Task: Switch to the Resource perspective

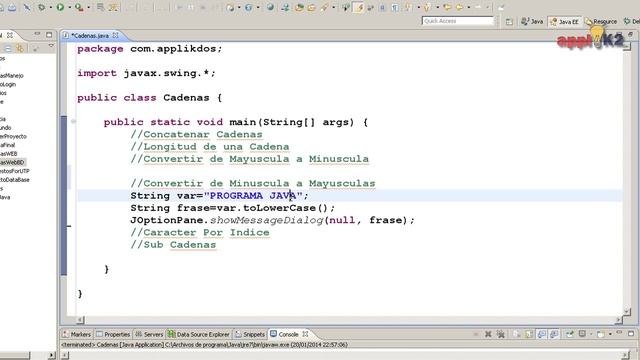Action: [601, 22]
